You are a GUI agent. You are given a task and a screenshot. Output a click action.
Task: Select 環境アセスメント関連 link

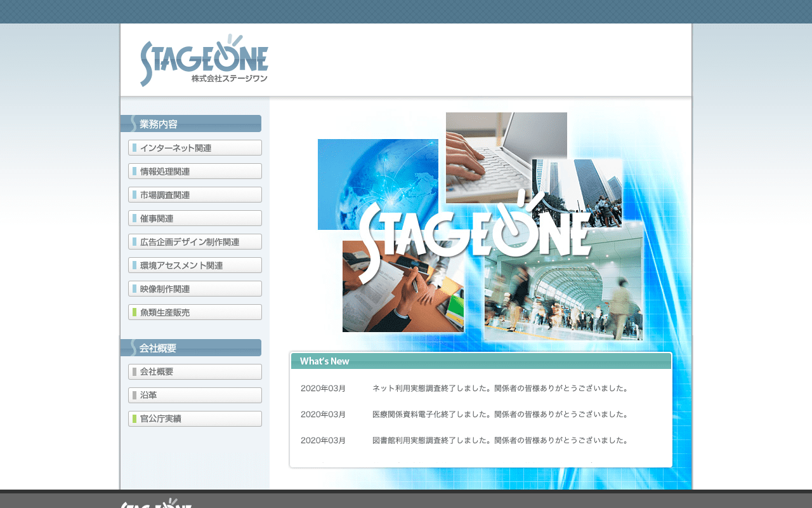point(195,265)
